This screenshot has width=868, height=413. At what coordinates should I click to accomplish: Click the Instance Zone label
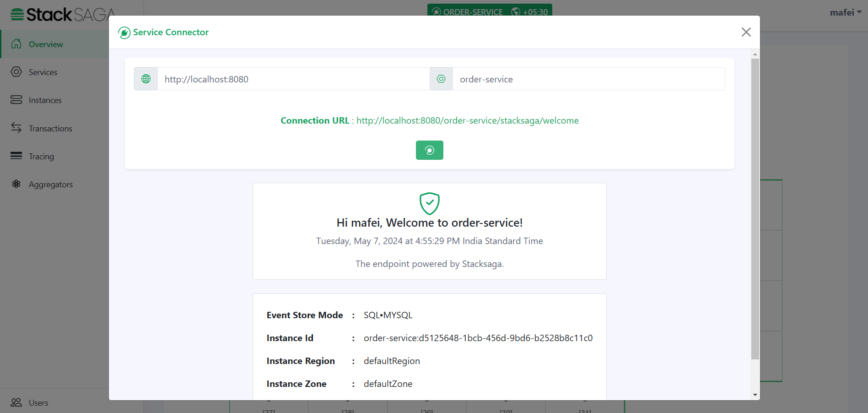click(x=297, y=384)
